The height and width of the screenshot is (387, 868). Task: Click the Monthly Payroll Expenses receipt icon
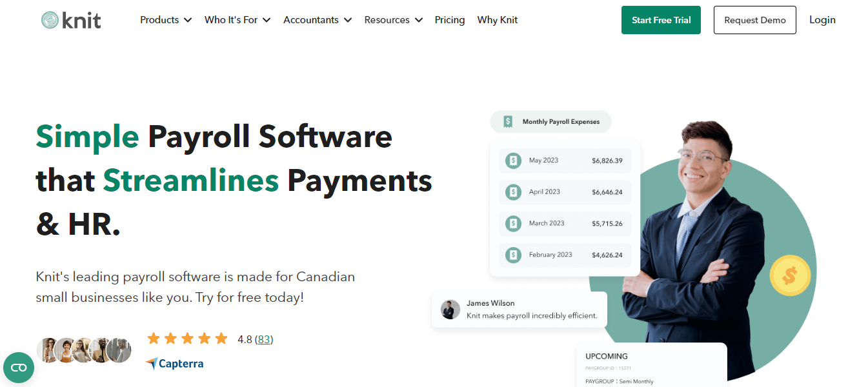coord(508,121)
